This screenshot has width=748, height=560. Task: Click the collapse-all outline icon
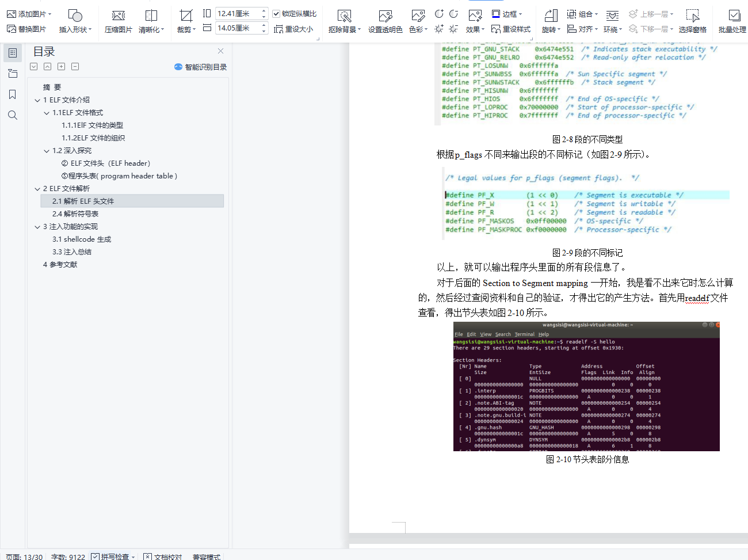pos(48,67)
